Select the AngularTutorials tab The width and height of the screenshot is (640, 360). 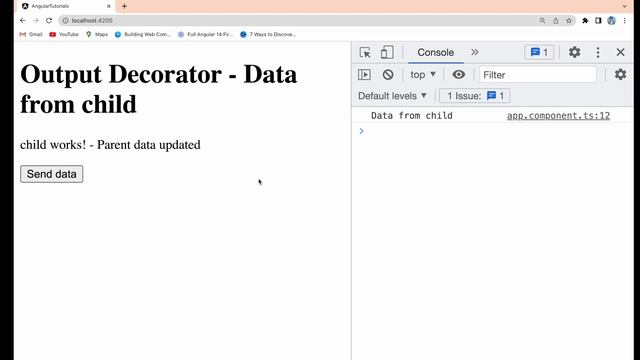coord(65,6)
